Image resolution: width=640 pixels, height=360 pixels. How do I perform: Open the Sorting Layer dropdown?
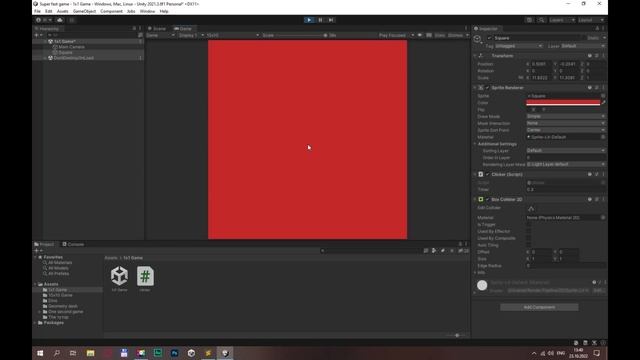coord(566,151)
